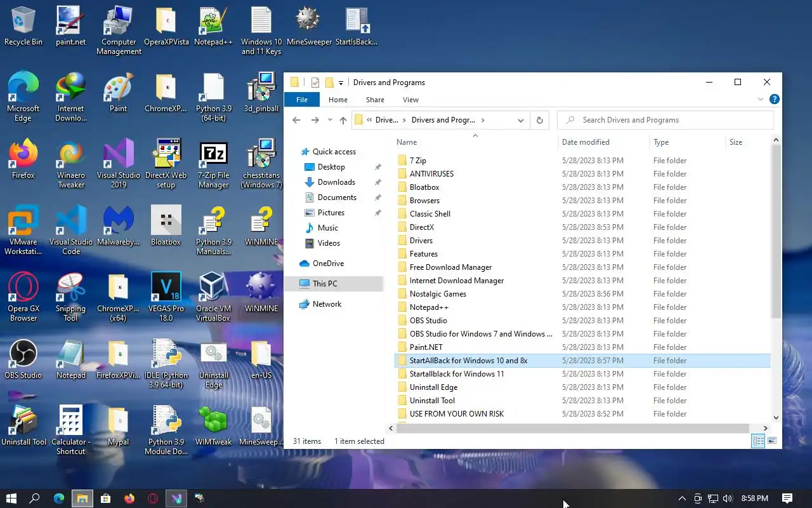Image resolution: width=812 pixels, height=508 pixels.
Task: Select the Notepad++ desktop icon
Action: tap(214, 27)
